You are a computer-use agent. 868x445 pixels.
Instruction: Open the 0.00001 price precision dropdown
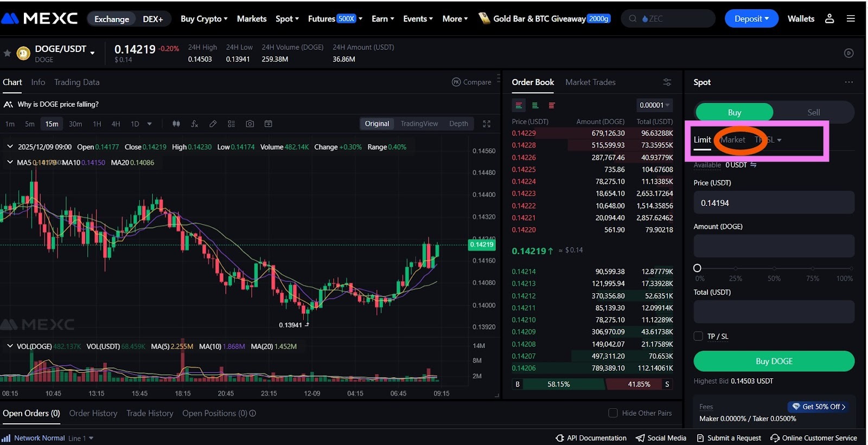pos(654,105)
